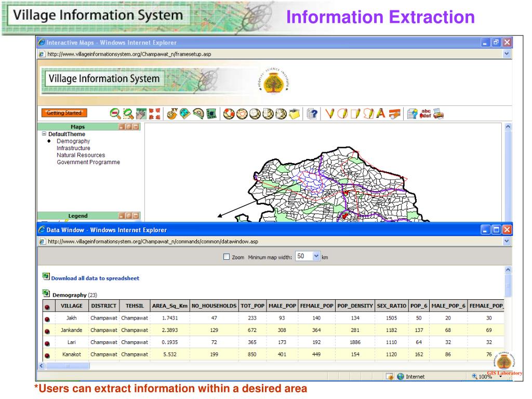The image size is (532, 399).
Task: Click the cell reading 5.532
Action: point(170,354)
